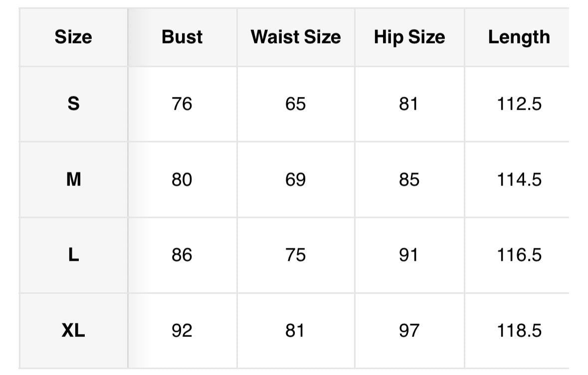Screen dimensions: 588x375
Task: Click the Waist Size column header
Action: 296,37
